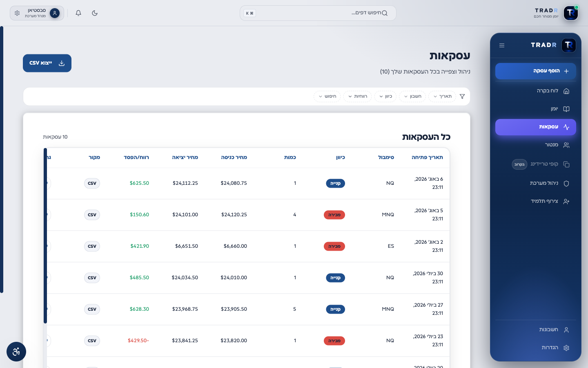588x368 pixels.
Task: Click the בקרוב badge beside קופי טריידינג
Action: [x=519, y=164]
